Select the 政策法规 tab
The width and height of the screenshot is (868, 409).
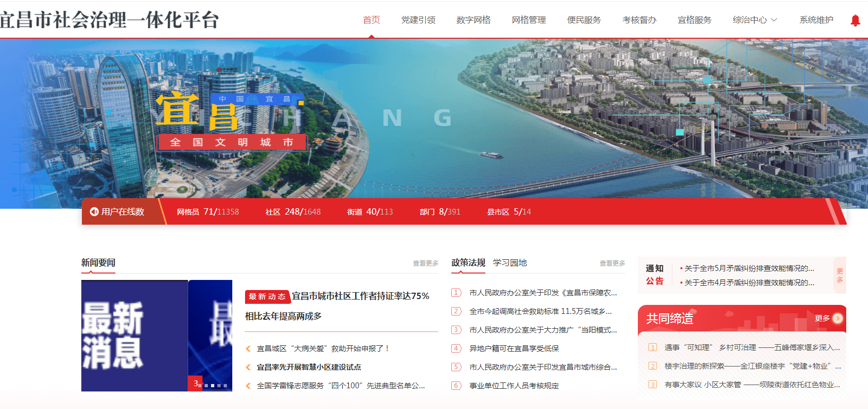point(468,263)
